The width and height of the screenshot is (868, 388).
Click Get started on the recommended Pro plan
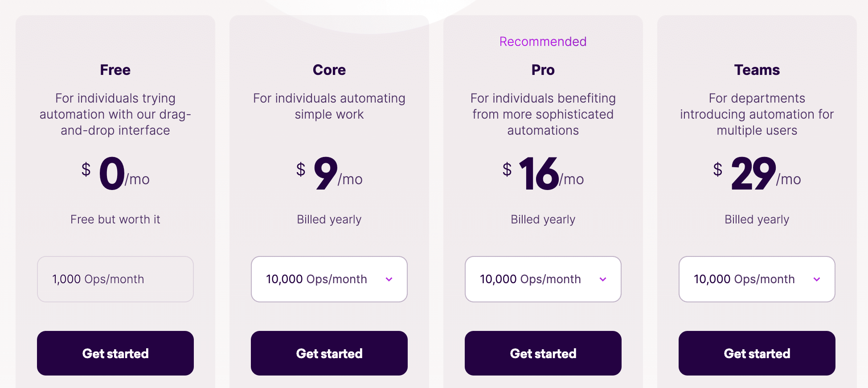pos(543,353)
